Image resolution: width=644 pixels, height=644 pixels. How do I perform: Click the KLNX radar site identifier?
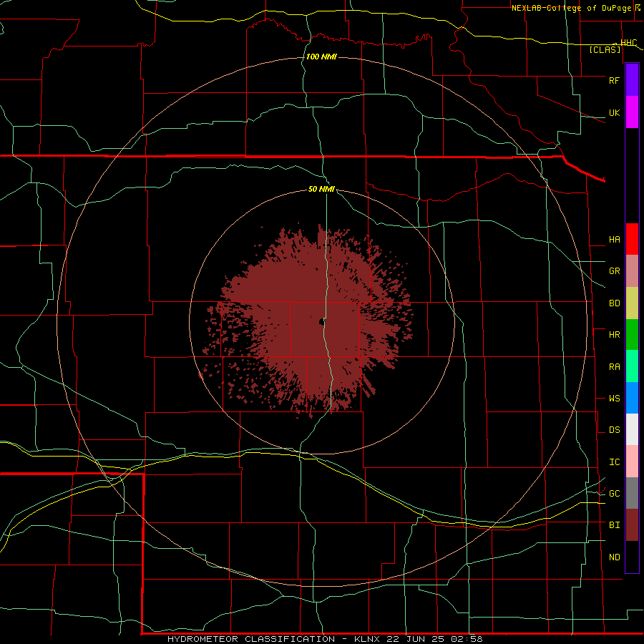[x=367, y=639]
